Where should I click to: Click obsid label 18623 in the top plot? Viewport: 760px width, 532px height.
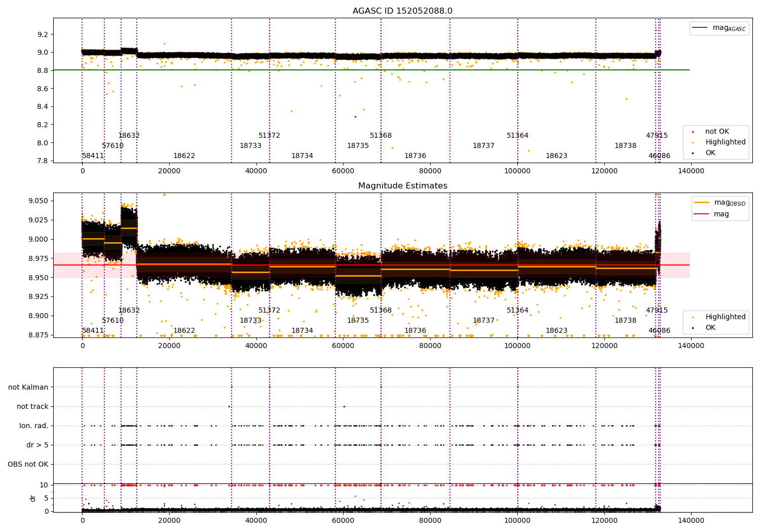[x=556, y=156]
